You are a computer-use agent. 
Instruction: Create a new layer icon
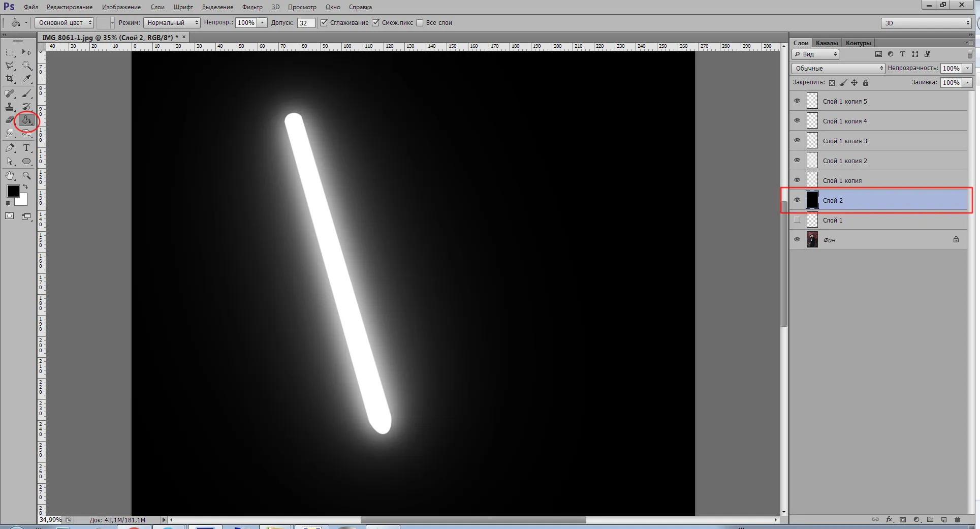coord(944,520)
